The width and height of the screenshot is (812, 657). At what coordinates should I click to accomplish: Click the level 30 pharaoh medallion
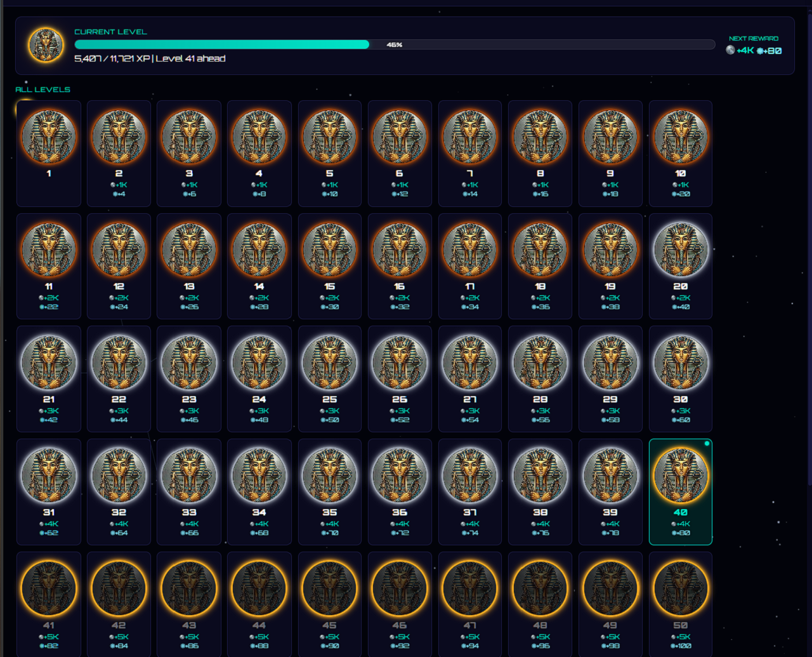pyautogui.click(x=680, y=363)
